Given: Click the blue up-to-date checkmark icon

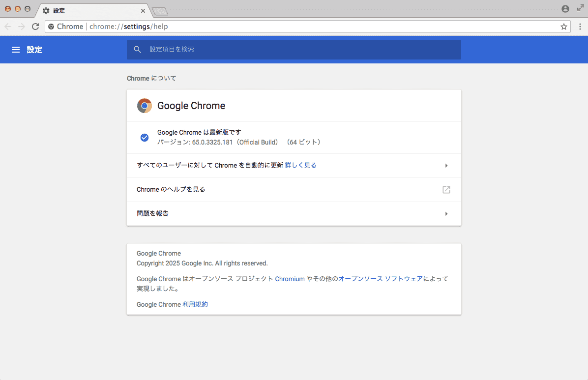Looking at the screenshot, I should pos(145,138).
